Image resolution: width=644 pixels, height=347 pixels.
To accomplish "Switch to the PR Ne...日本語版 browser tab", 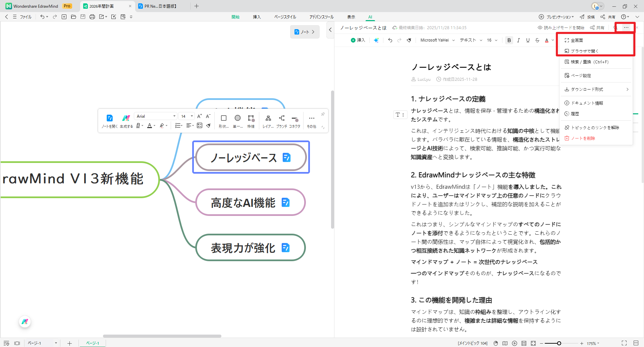I will (x=158, y=6).
